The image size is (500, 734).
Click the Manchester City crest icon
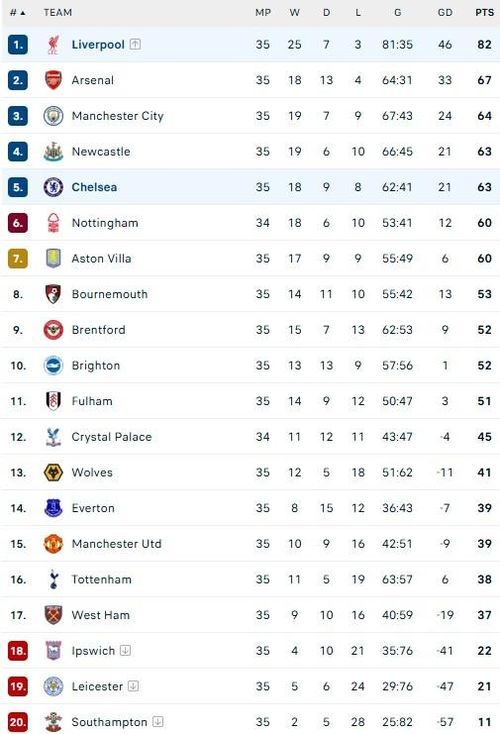coord(53,116)
